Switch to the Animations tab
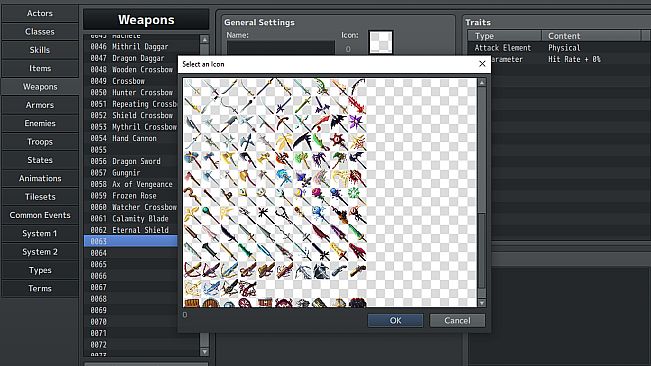This screenshot has height=366, width=651. [40, 178]
